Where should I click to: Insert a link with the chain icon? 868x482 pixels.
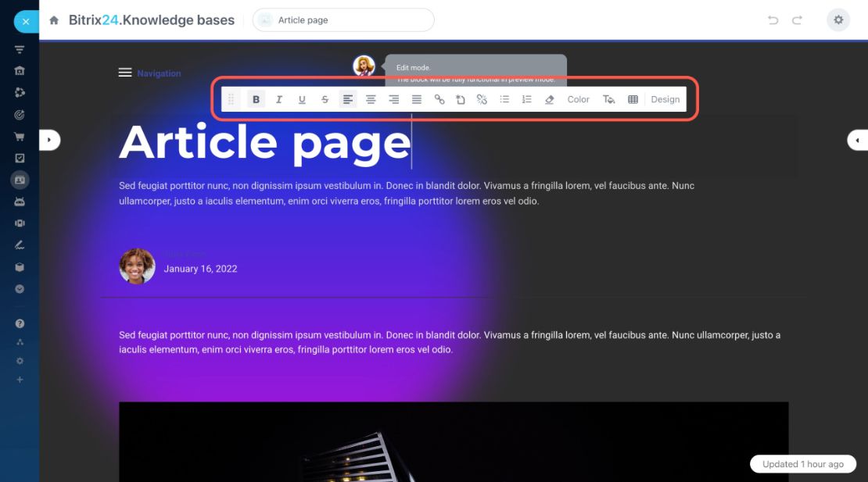(x=439, y=99)
